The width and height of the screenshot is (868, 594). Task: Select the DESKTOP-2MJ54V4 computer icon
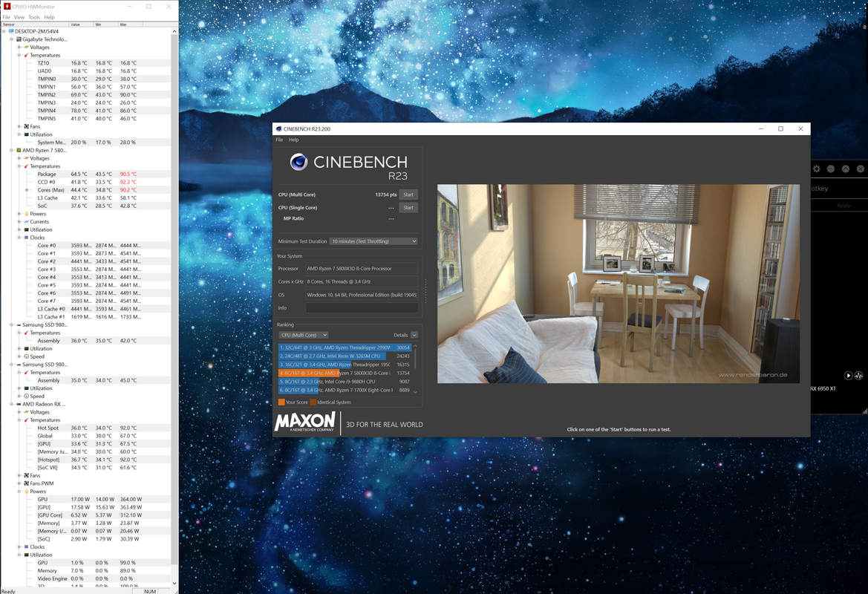(x=11, y=31)
